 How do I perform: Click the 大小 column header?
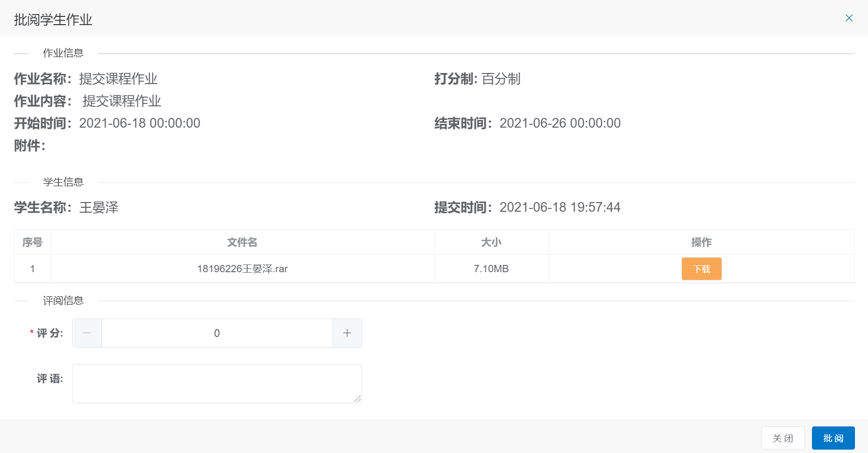491,242
